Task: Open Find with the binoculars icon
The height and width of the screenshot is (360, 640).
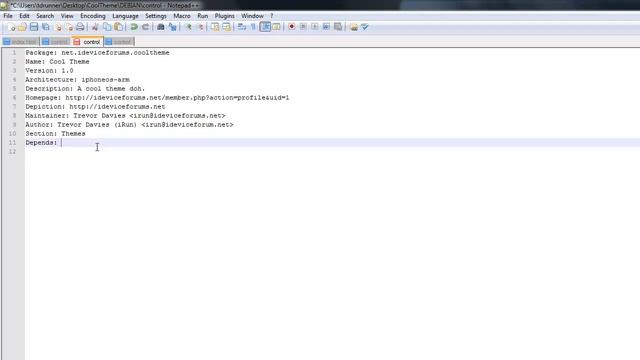Action: 161,27
